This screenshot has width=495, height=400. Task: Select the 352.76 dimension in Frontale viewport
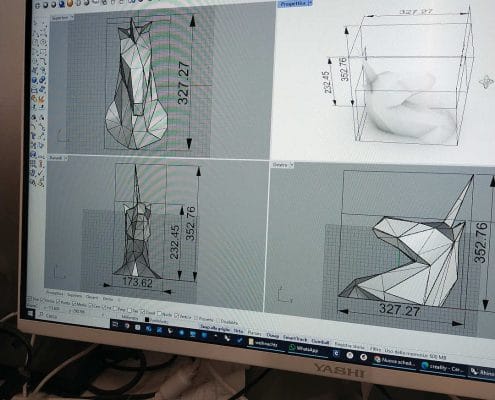click(190, 223)
